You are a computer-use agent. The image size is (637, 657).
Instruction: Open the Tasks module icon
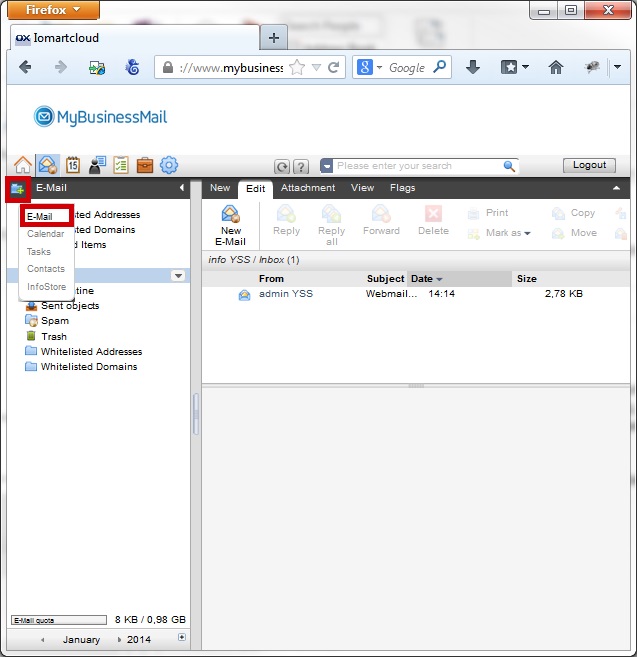coord(121,165)
